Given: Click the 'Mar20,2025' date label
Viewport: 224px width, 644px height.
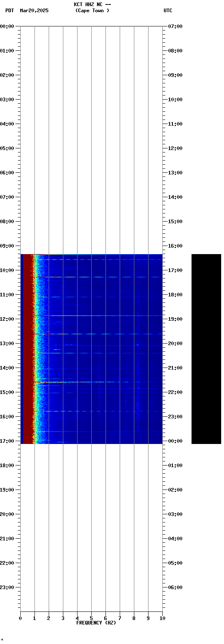Looking at the screenshot, I should tap(34, 11).
